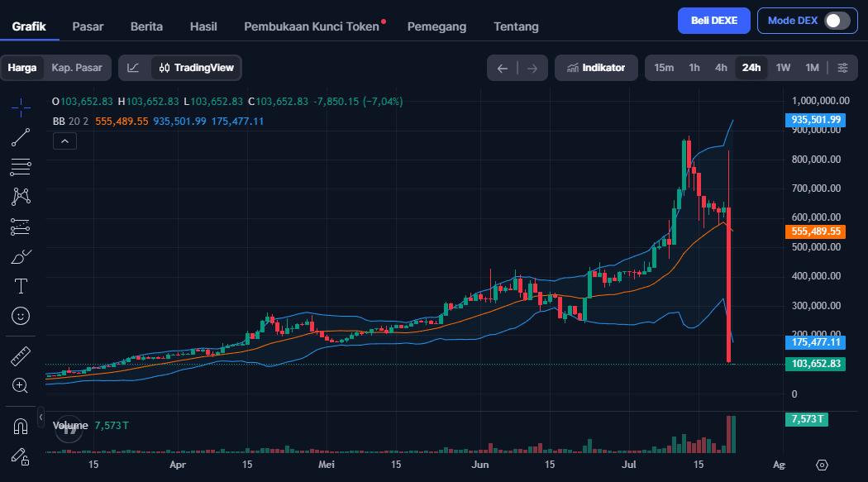The width and height of the screenshot is (868, 482).
Task: Open the Pemegang tab
Action: coord(436,26)
